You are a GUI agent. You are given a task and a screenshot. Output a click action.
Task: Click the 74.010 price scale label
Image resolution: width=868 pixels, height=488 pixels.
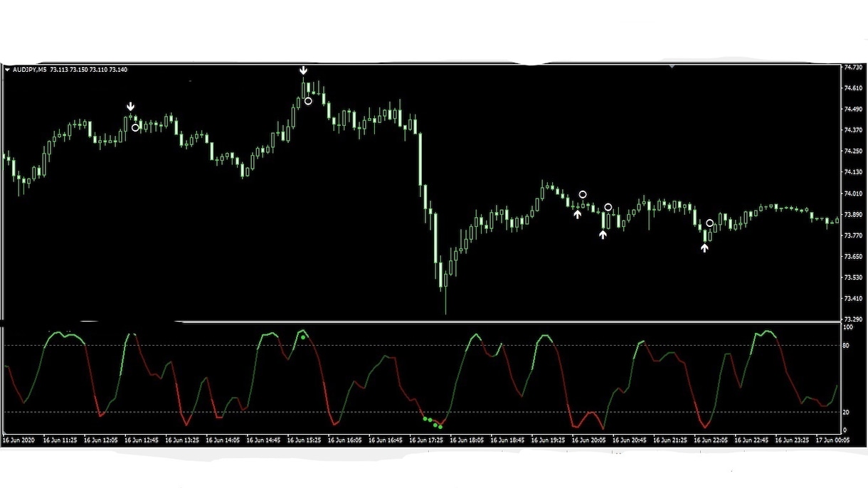click(853, 193)
